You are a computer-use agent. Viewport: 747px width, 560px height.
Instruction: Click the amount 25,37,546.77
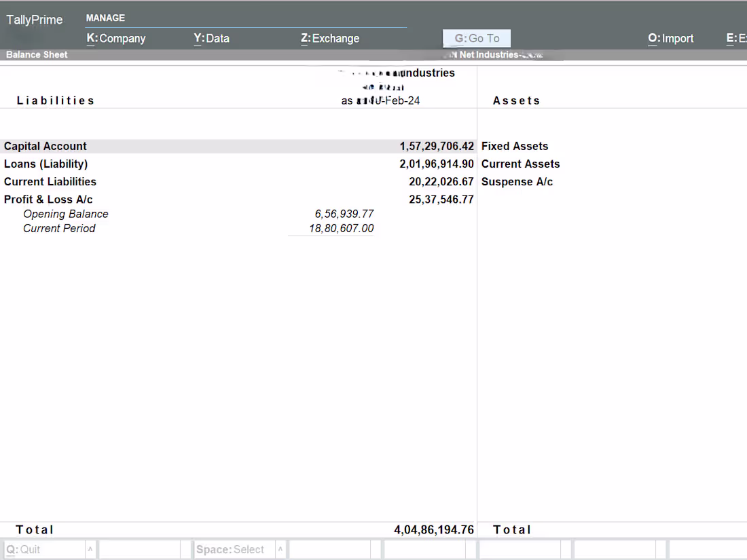(441, 199)
